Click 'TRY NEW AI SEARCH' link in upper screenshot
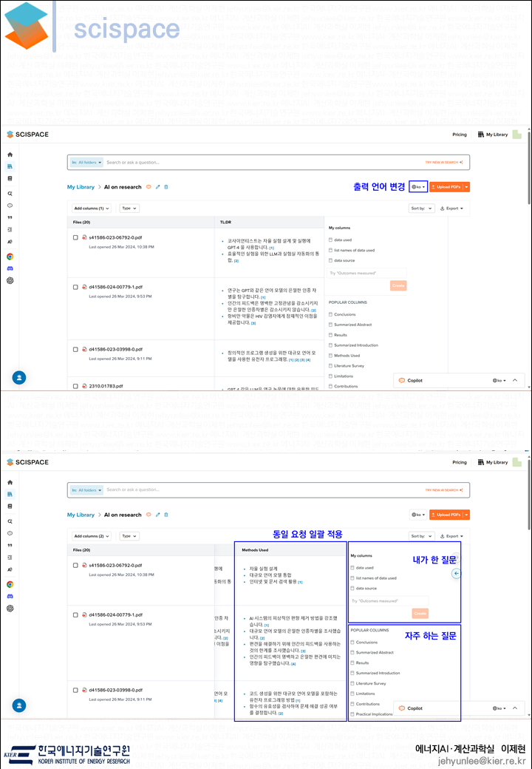Viewport: 532px width, 769px height. tap(443, 163)
